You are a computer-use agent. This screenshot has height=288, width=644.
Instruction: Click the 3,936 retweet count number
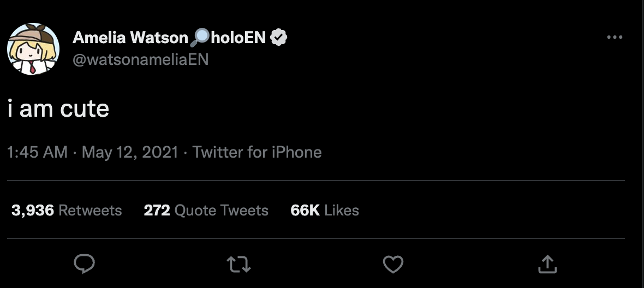point(33,211)
